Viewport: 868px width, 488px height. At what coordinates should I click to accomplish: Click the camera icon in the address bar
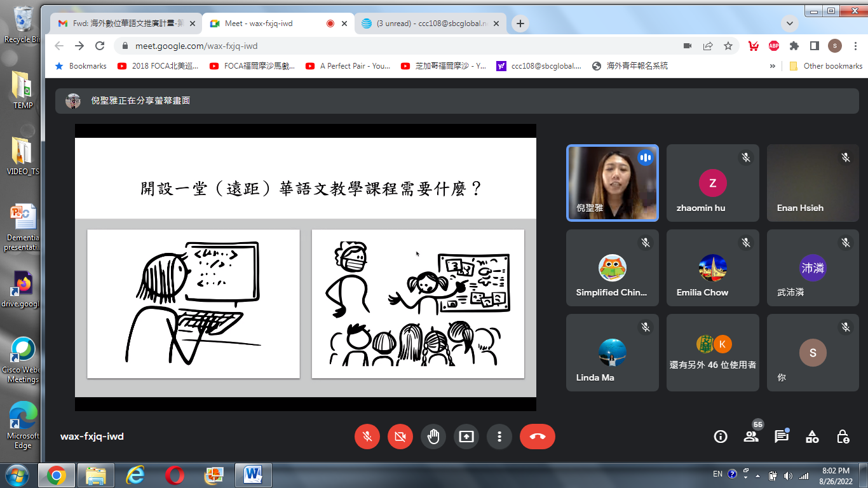click(x=687, y=46)
